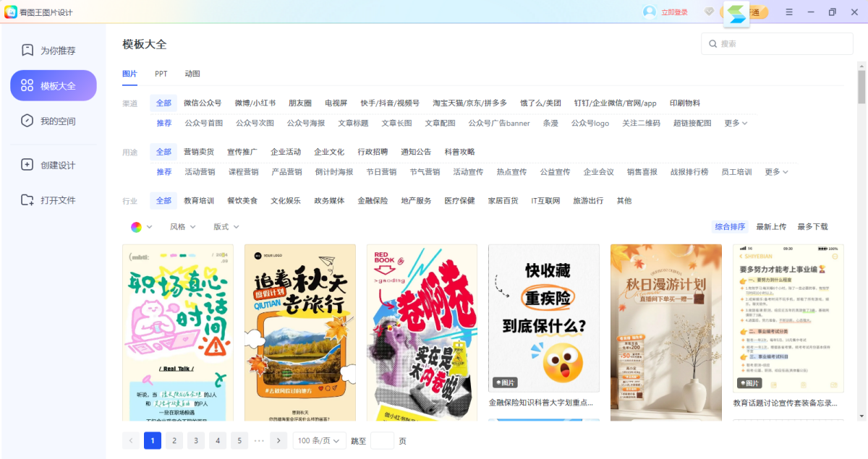
Task: Open the hamburger menu in title bar
Action: [x=789, y=12]
